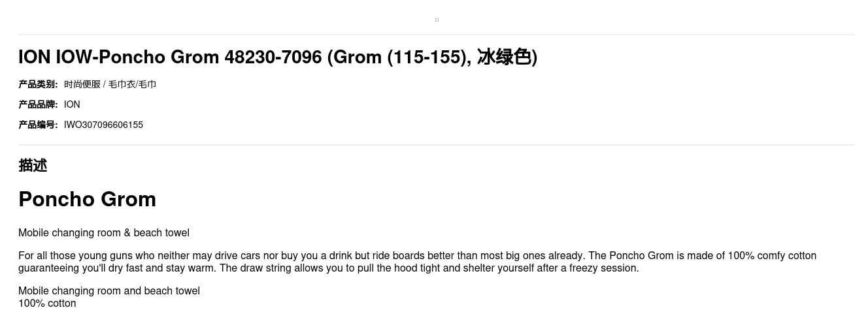Click the '48230-7096' model number in title
The height and width of the screenshot is (329, 868).
(x=273, y=57)
